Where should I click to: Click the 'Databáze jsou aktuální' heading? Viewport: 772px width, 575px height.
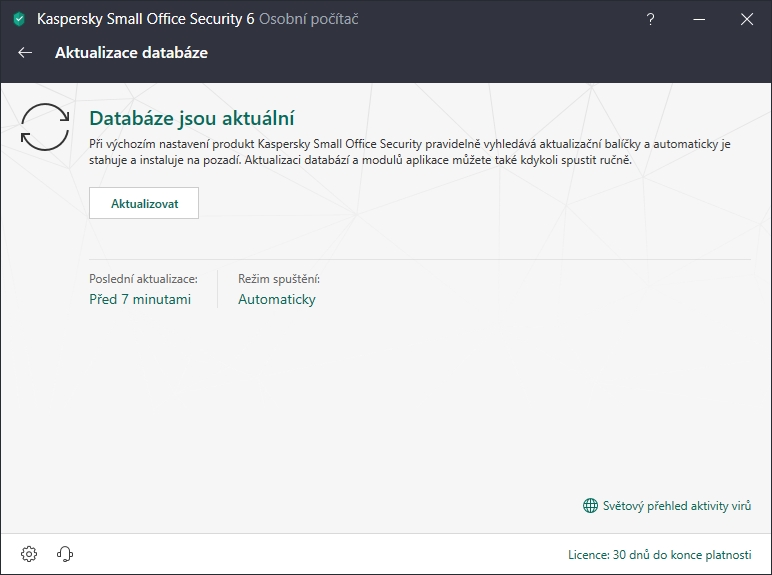pos(191,119)
